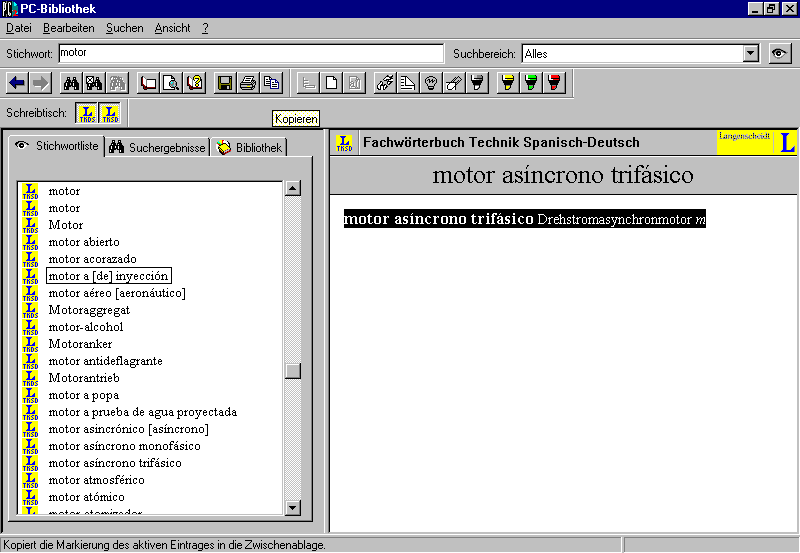Image resolution: width=800 pixels, height=553 pixels.
Task: Open the second dictionary on Schreibtisch
Action: pos(110,114)
